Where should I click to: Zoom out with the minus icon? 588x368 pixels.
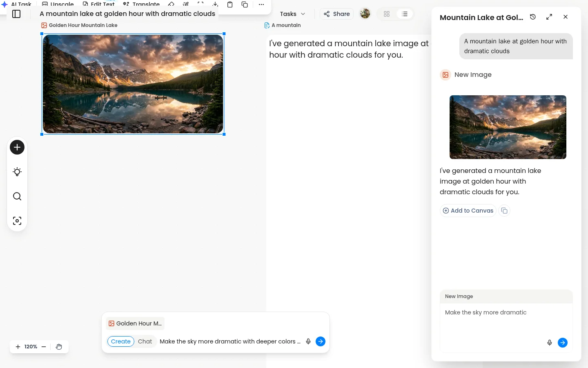[44, 347]
